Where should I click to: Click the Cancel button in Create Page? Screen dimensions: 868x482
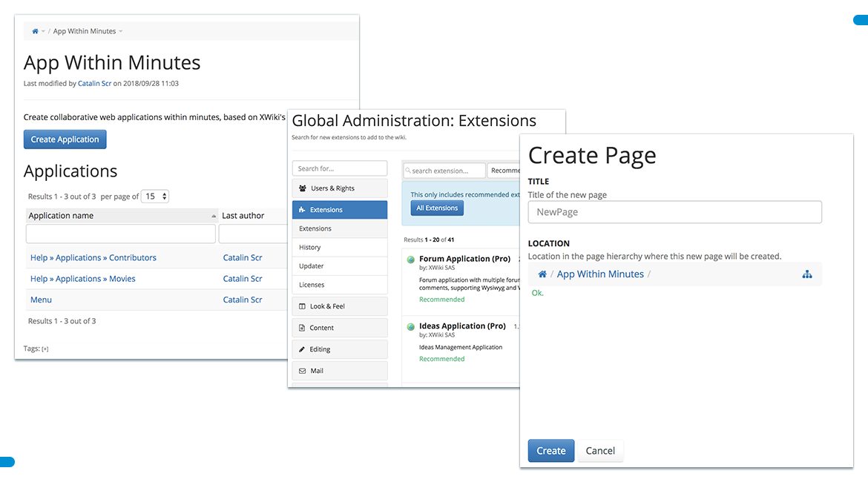tap(600, 451)
